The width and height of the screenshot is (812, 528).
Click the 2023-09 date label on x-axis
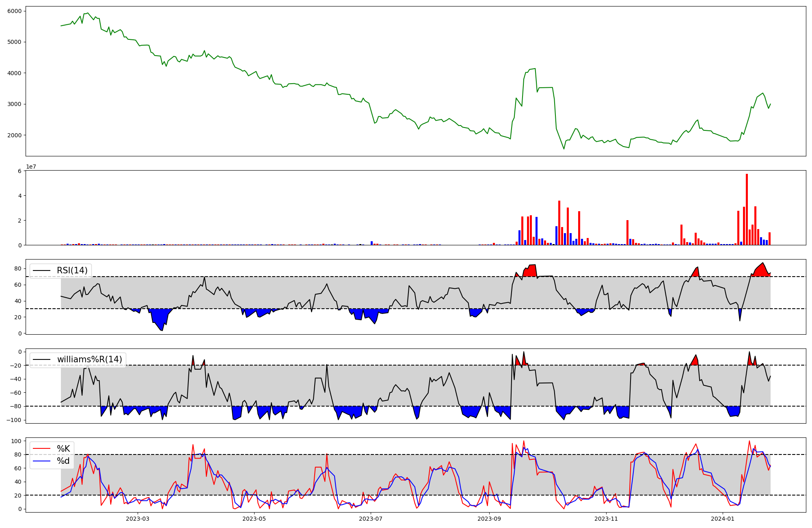pos(489,519)
